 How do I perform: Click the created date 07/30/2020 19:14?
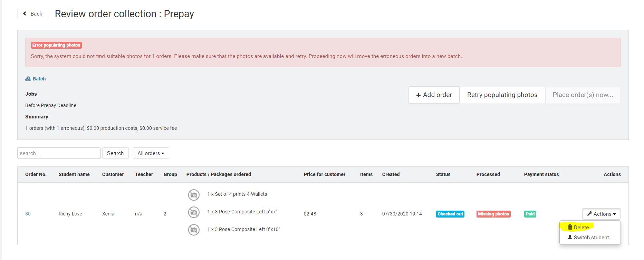pos(402,214)
